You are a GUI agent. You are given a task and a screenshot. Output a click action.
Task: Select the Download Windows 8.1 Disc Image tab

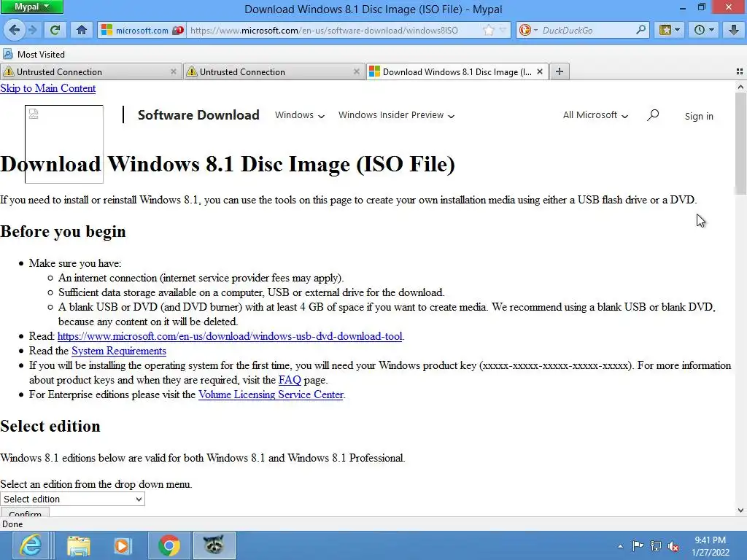[457, 71]
